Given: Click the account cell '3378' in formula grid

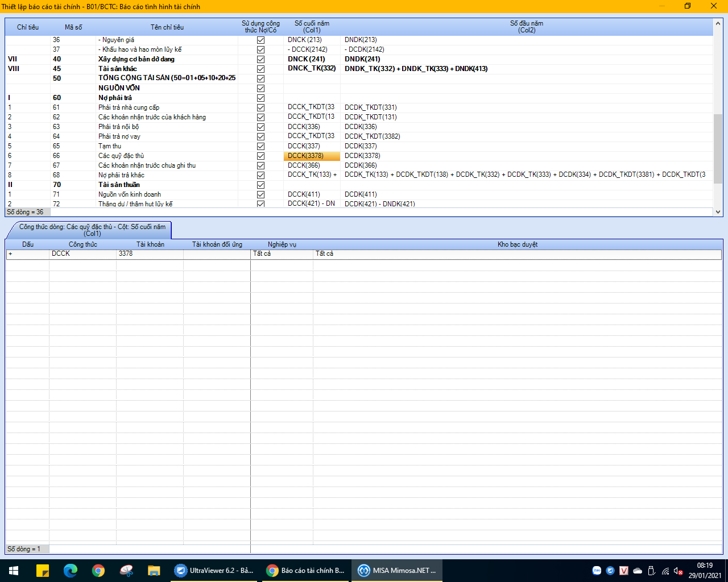Looking at the screenshot, I should tap(150, 254).
